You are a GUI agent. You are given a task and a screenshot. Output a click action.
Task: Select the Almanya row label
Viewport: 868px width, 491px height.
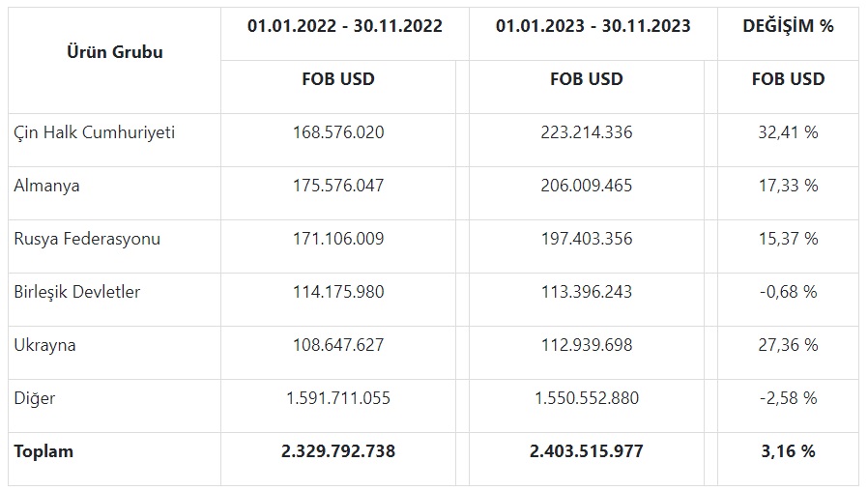(x=46, y=186)
